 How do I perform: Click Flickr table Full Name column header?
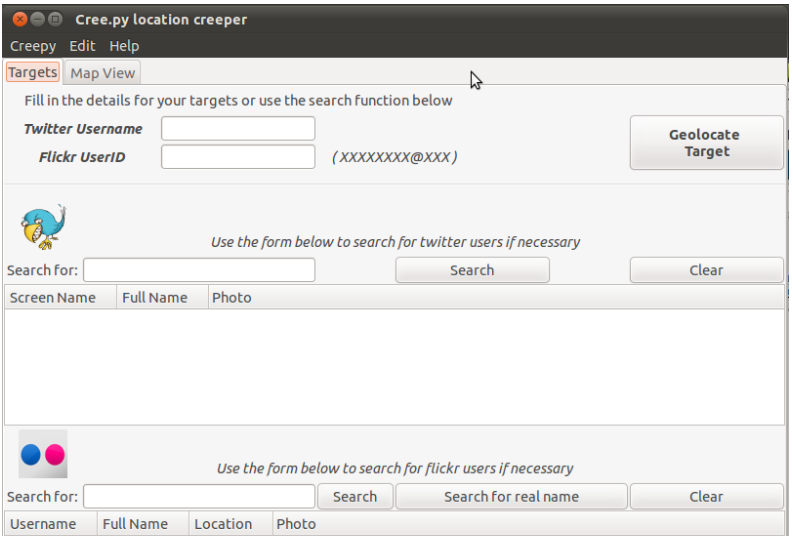[x=143, y=524]
